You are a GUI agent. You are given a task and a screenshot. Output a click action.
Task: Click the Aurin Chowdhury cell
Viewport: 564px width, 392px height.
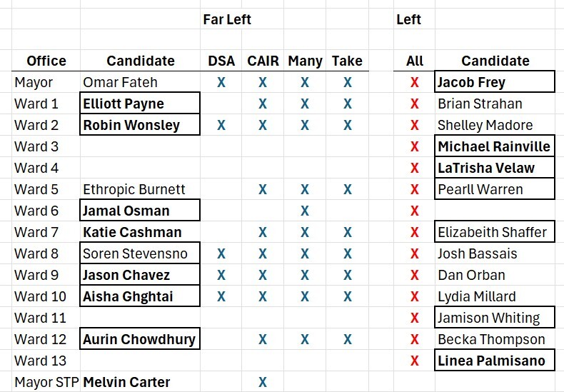click(139, 339)
